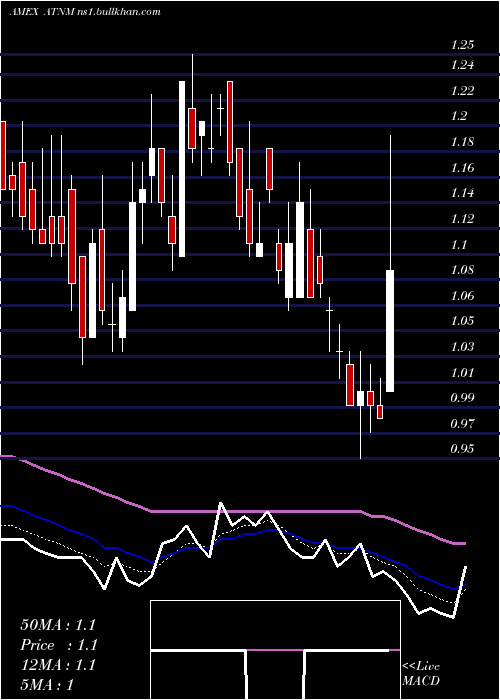Click the last tall white candlestick body
500x700 pixels.
390,331
